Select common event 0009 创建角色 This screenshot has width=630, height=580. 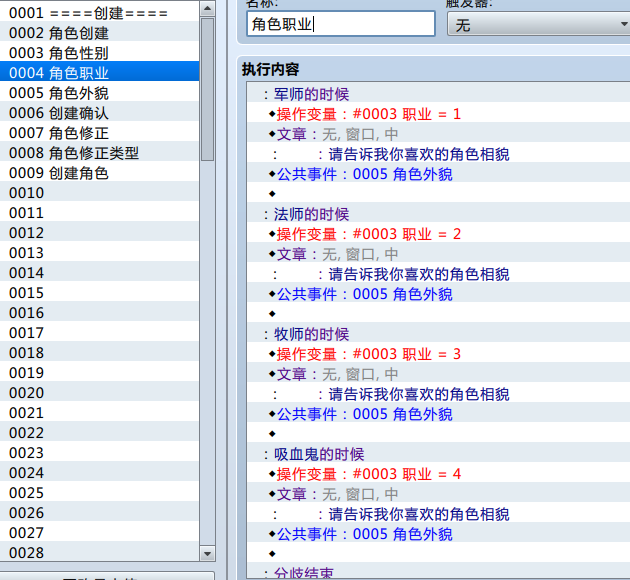[99, 173]
